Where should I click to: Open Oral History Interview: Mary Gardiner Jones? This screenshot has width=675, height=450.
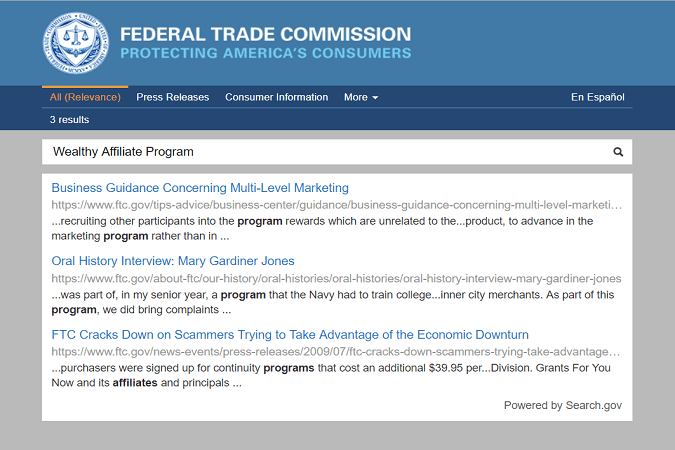(x=173, y=261)
